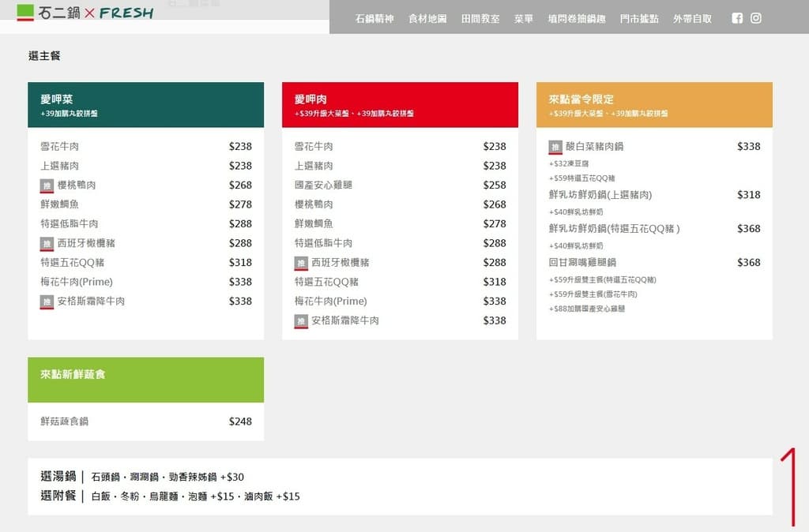Click recommend badge beside 西班牙橄欖豬 in 愛呷肉
This screenshot has width=809, height=532.
pyautogui.click(x=301, y=263)
